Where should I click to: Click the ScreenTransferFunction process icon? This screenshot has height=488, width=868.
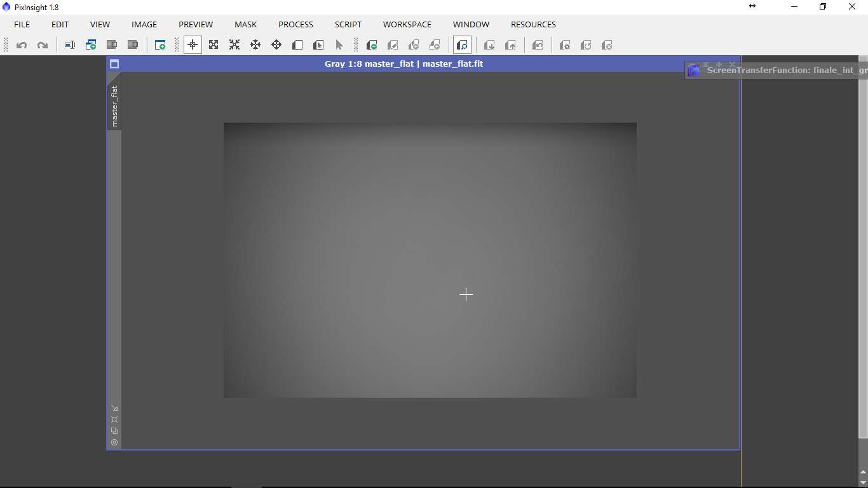[x=694, y=71]
